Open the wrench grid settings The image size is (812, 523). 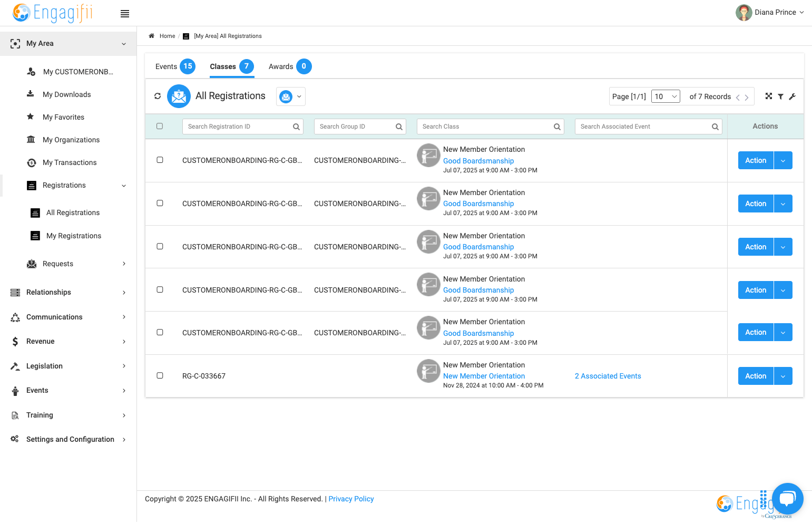(x=792, y=96)
